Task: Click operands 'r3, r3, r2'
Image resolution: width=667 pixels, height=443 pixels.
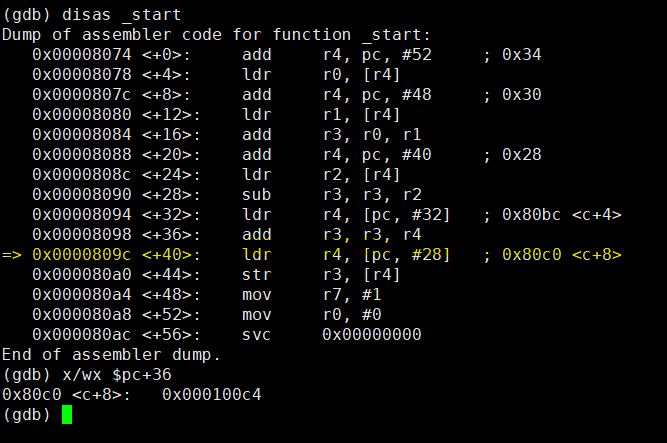Action: pos(372,195)
